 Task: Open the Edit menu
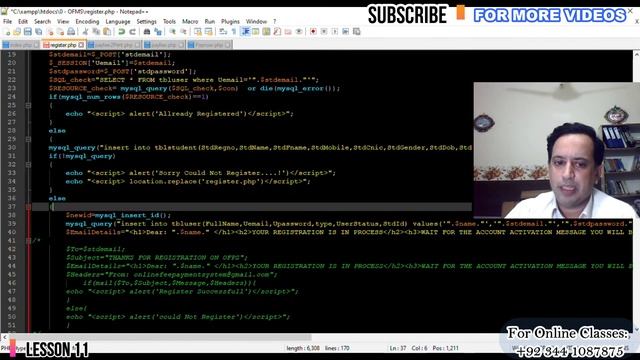click(x=23, y=21)
